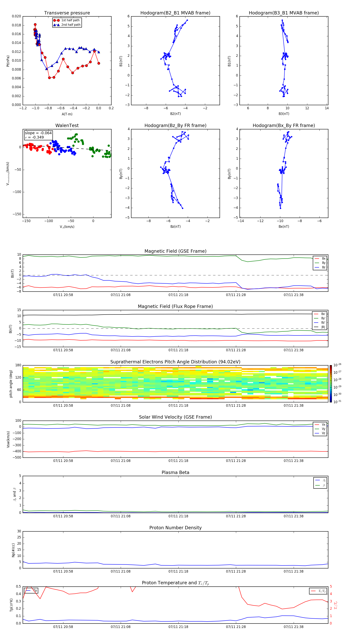
Task: Click the 'Magnetic Field (GSE Frame)' title
Action: coord(175,251)
